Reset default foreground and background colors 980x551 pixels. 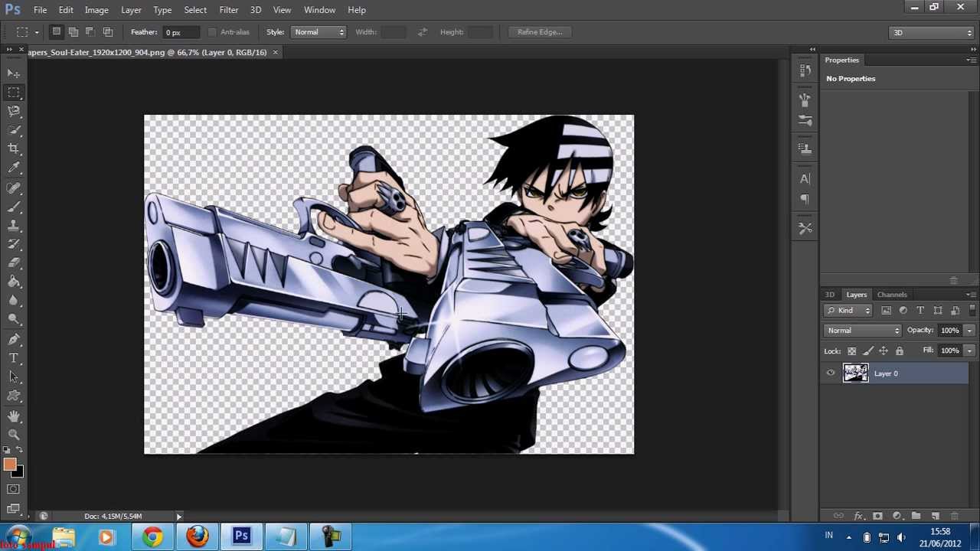coord(8,450)
